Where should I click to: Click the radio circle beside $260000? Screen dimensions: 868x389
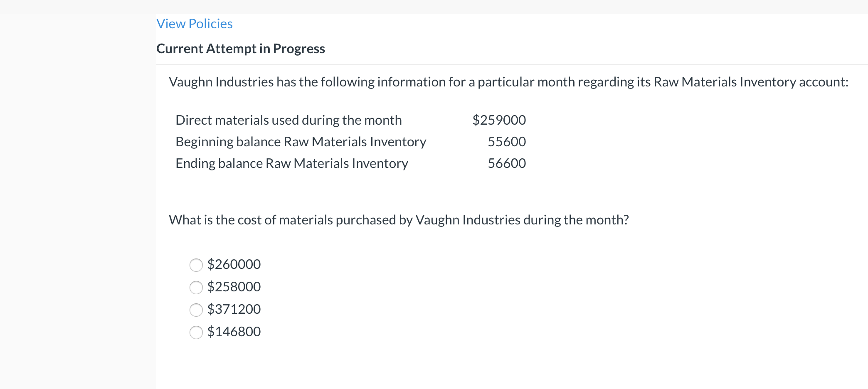(196, 265)
